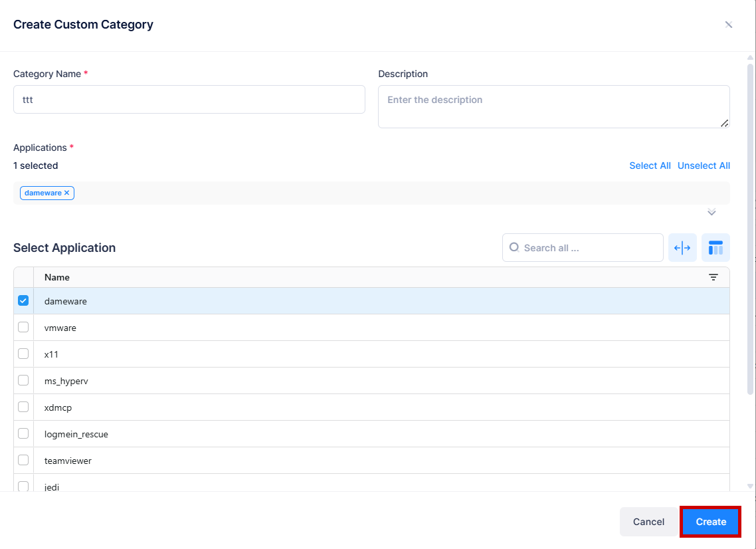
Task: Open the column visibility icon
Action: (715, 247)
